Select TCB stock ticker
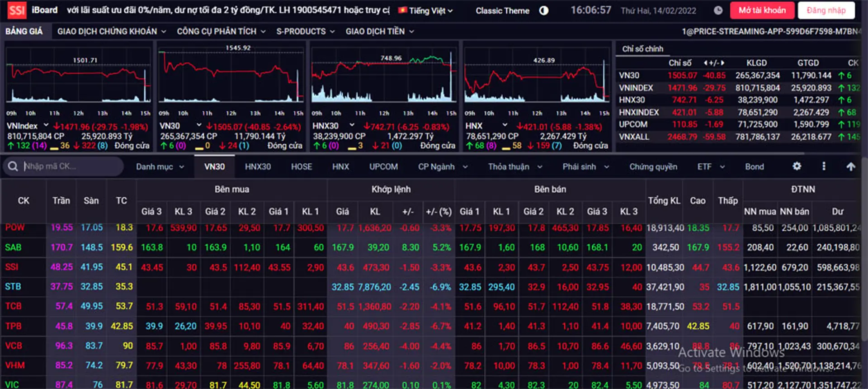This screenshot has height=389, width=868. pos(13,306)
